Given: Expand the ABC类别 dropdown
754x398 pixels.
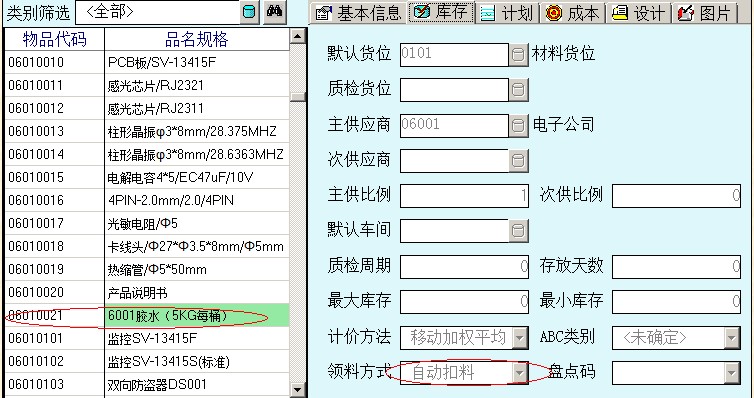Looking at the screenshot, I should (732, 338).
